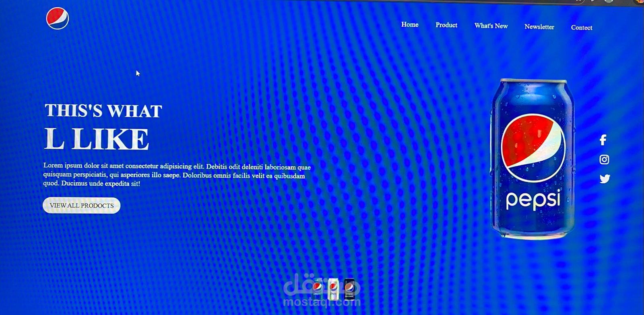Click the "L LIKE" headline text
644x315 pixels.
(x=97, y=139)
